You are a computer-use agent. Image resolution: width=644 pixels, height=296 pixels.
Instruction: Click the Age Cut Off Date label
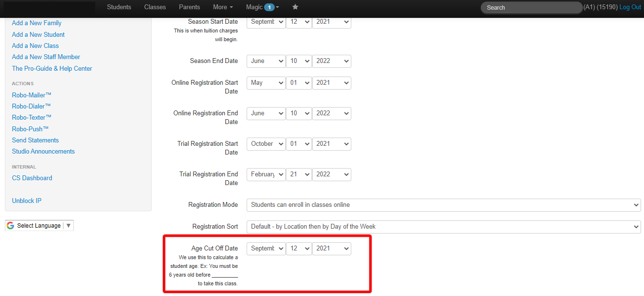click(215, 249)
